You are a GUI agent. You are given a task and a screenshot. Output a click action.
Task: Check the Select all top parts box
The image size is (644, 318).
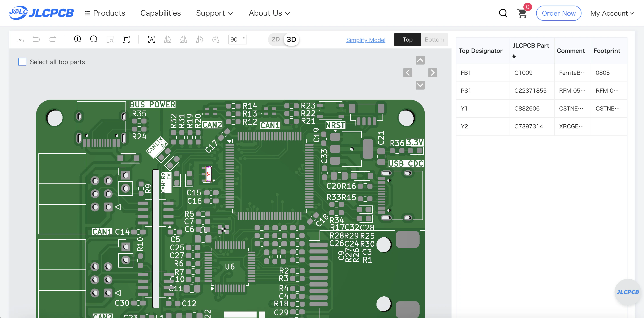22,62
